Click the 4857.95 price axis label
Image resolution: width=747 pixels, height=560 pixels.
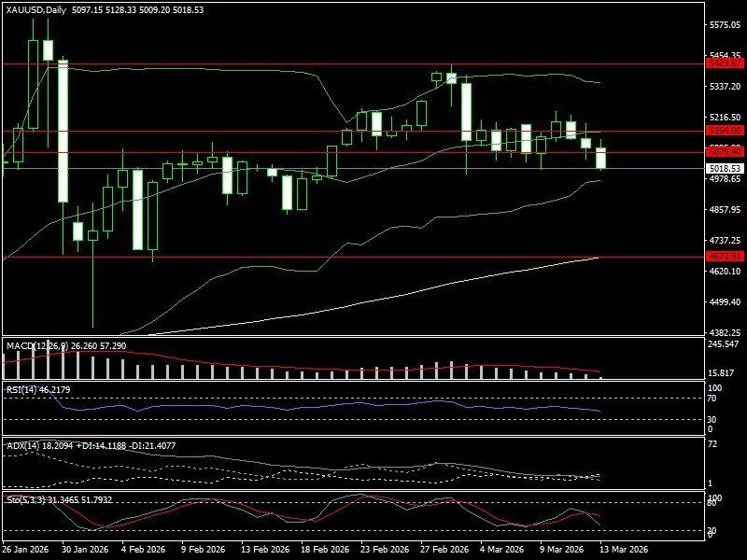coord(726,209)
